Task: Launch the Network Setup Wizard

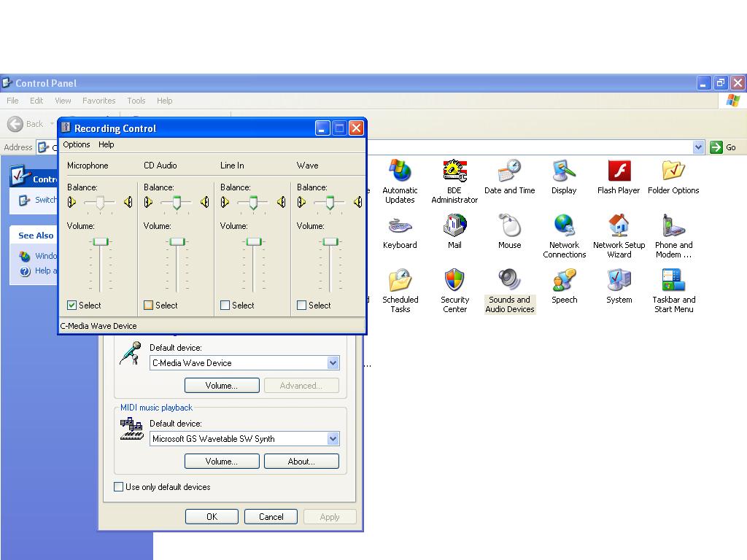Action: (x=619, y=236)
